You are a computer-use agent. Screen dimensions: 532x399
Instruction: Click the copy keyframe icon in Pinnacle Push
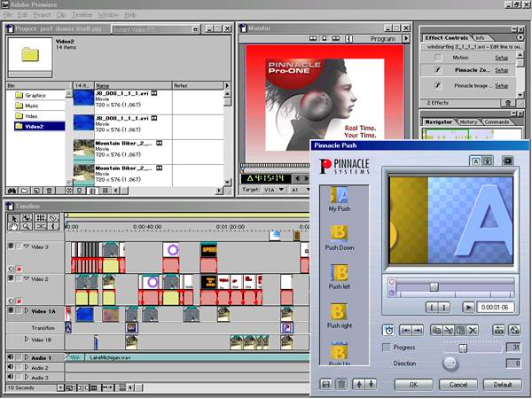[x=436, y=330]
